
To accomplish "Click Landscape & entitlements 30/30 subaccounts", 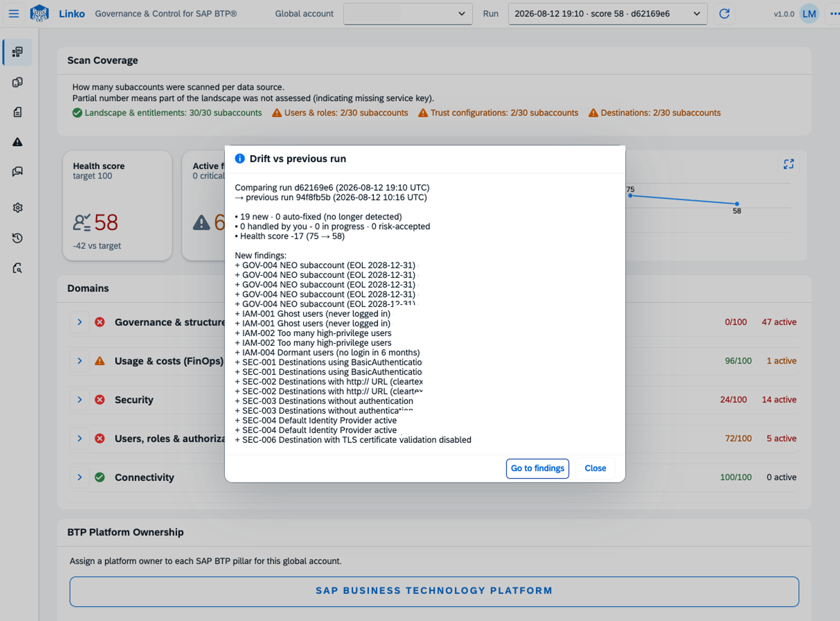I will coord(167,113).
